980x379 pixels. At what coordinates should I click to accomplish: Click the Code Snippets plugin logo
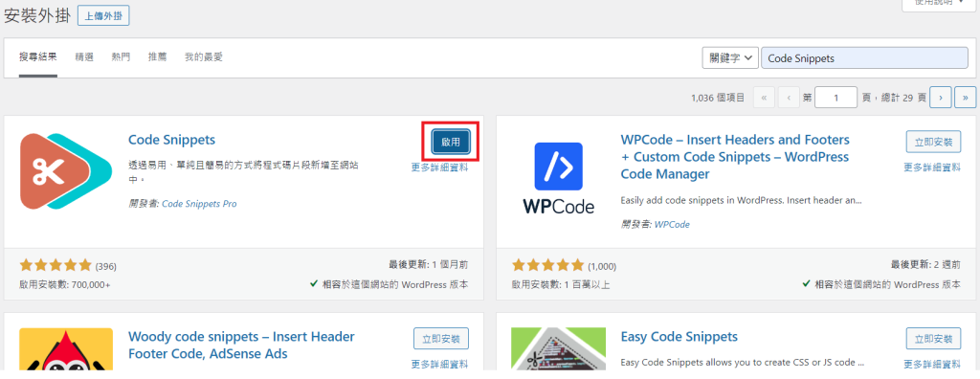(66, 171)
